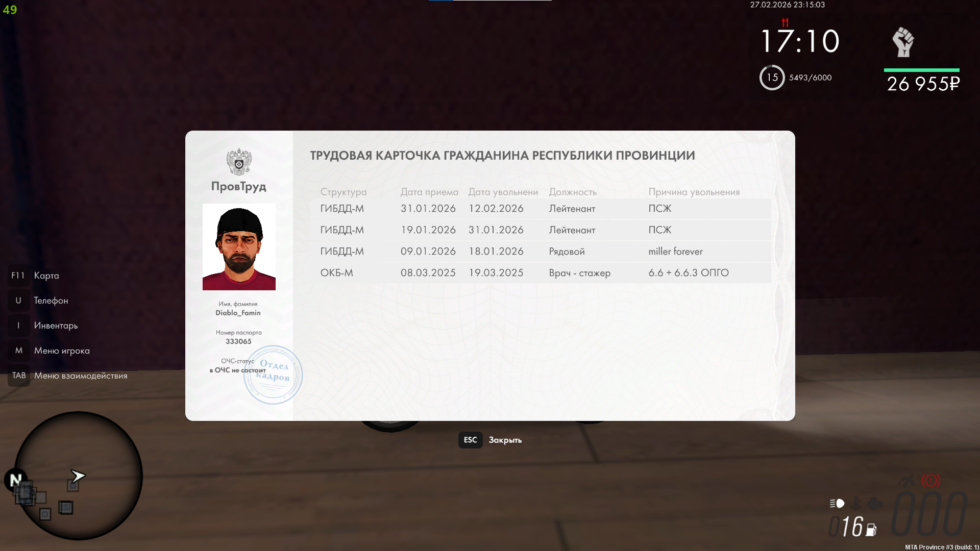The width and height of the screenshot is (980, 551).
Task: Open the Инвентарь menu entry
Action: [x=56, y=325]
